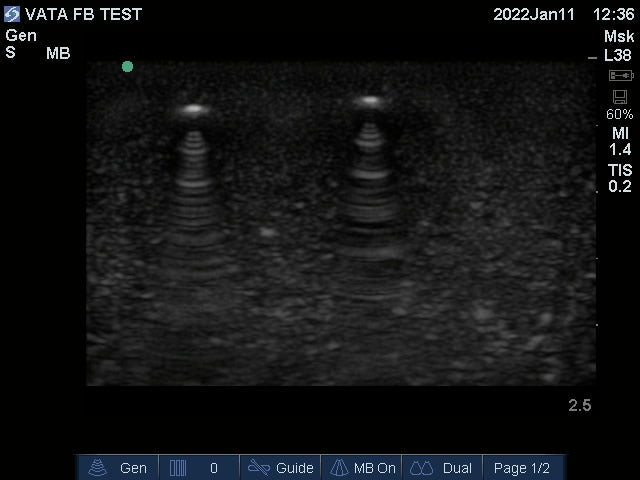Select the L38 transducer label
This screenshot has height=480, width=640.
pos(618,56)
